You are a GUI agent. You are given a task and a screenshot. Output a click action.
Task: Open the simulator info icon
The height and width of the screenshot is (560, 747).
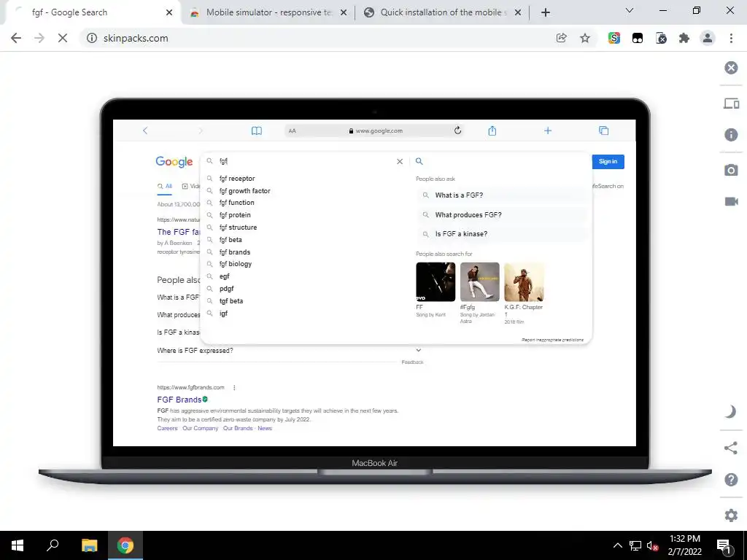point(731,135)
